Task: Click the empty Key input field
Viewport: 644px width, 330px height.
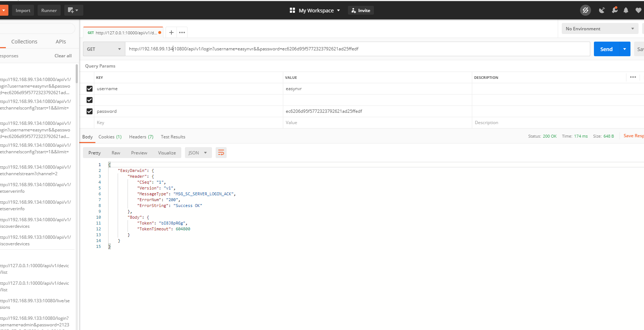Action: [x=189, y=123]
